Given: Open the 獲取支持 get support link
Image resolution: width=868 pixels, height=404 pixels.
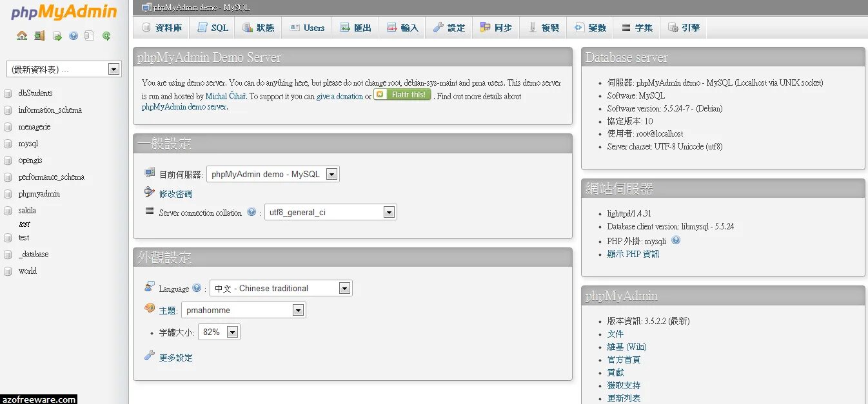Looking at the screenshot, I should pos(624,385).
